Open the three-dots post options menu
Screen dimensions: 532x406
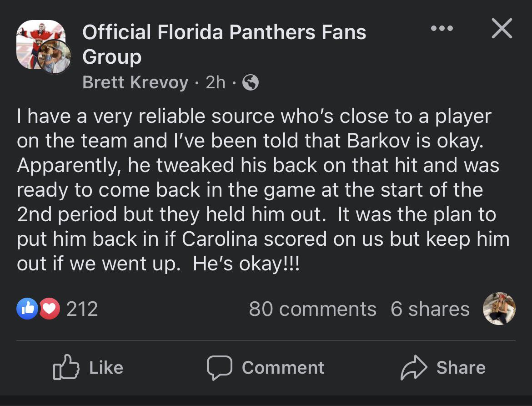pyautogui.click(x=442, y=29)
